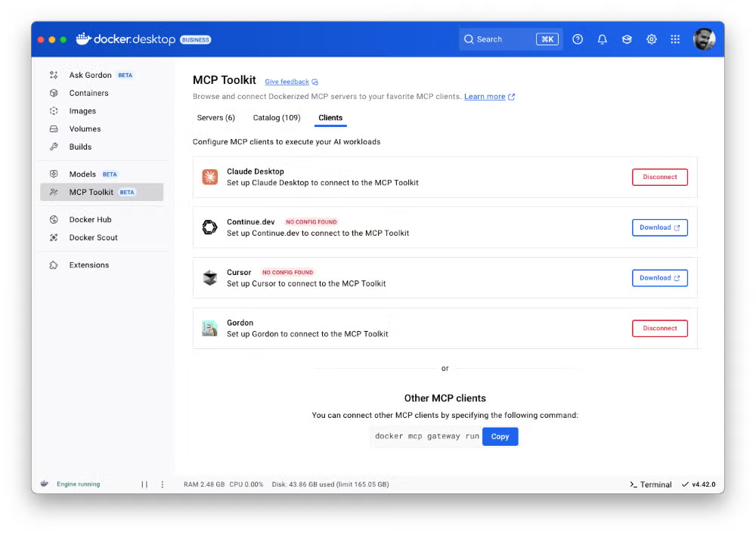Disconnect Claude Desktop client

click(659, 177)
